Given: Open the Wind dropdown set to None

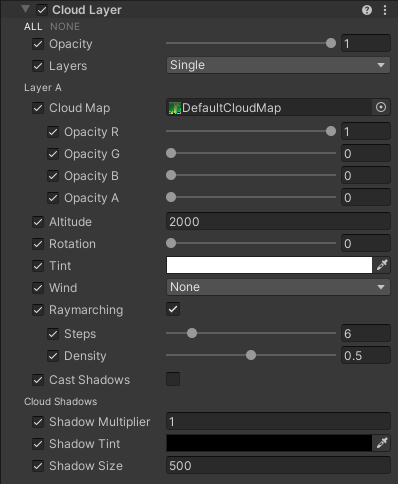Looking at the screenshot, I should (278, 287).
